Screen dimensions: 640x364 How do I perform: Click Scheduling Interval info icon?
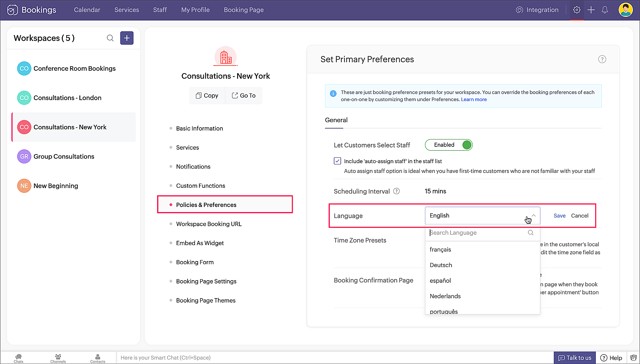[396, 191]
